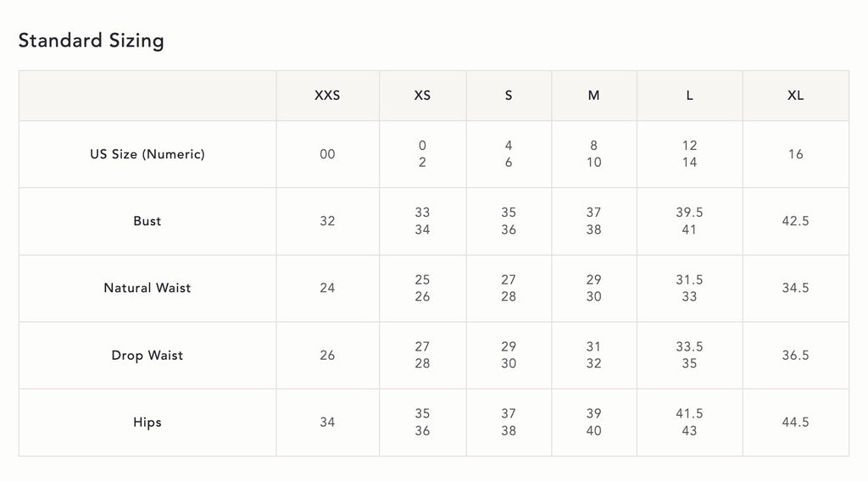This screenshot has height=481, width=868.
Task: Select the Drop Waist row label
Action: coord(147,355)
